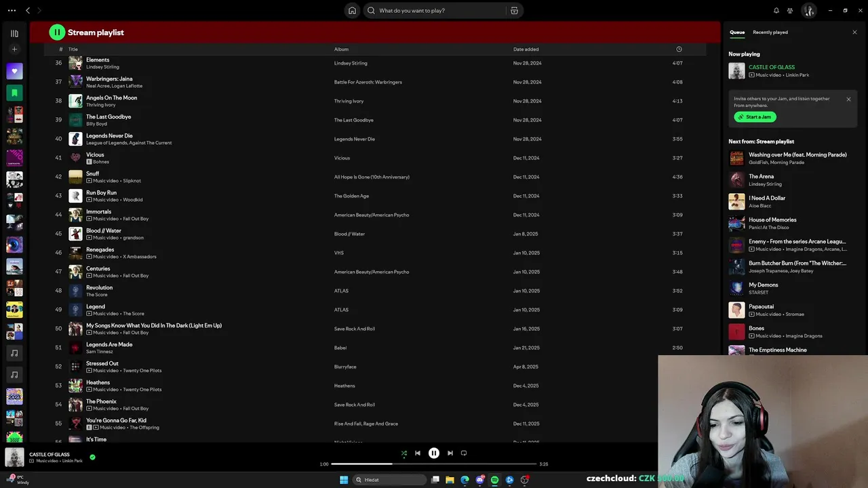Click the Browse icon inside the search bar
868x488 pixels.
click(x=514, y=10)
